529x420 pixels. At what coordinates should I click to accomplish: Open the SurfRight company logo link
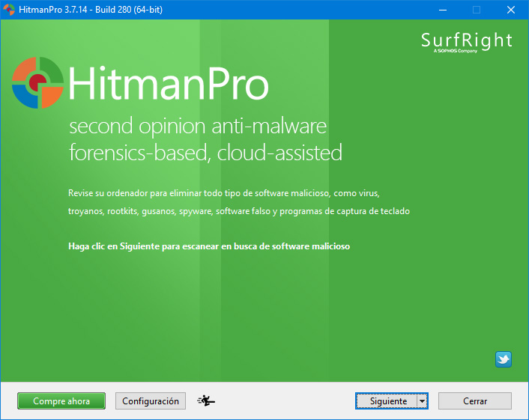(467, 42)
